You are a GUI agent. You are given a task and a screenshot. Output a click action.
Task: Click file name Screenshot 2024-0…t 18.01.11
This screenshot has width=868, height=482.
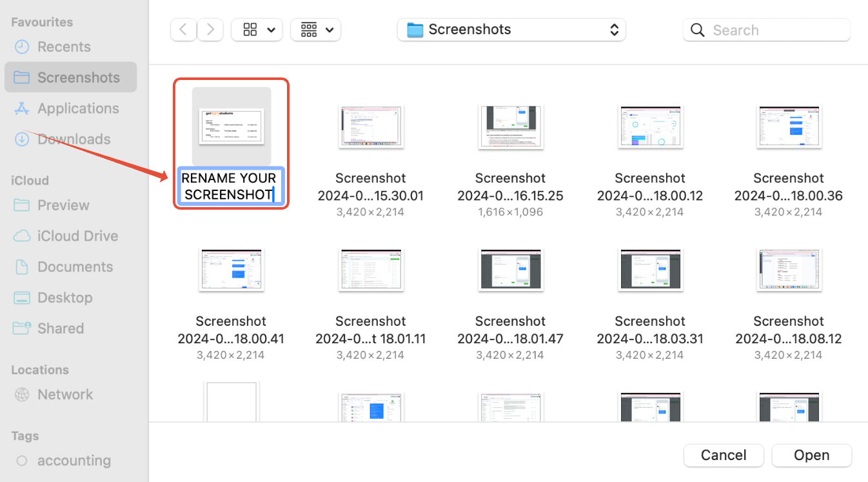371,330
